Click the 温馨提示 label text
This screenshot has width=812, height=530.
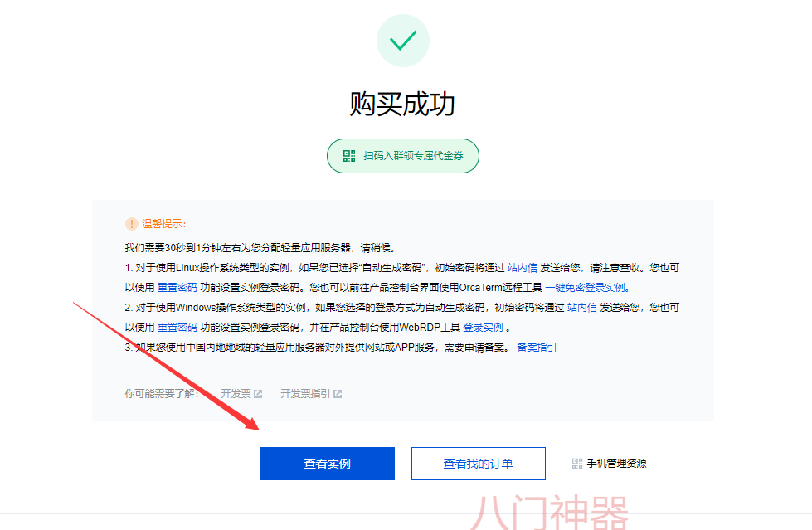pos(163,224)
